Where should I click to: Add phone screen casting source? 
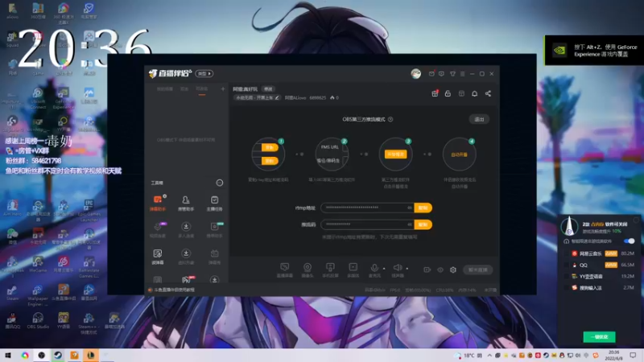pyautogui.click(x=330, y=270)
